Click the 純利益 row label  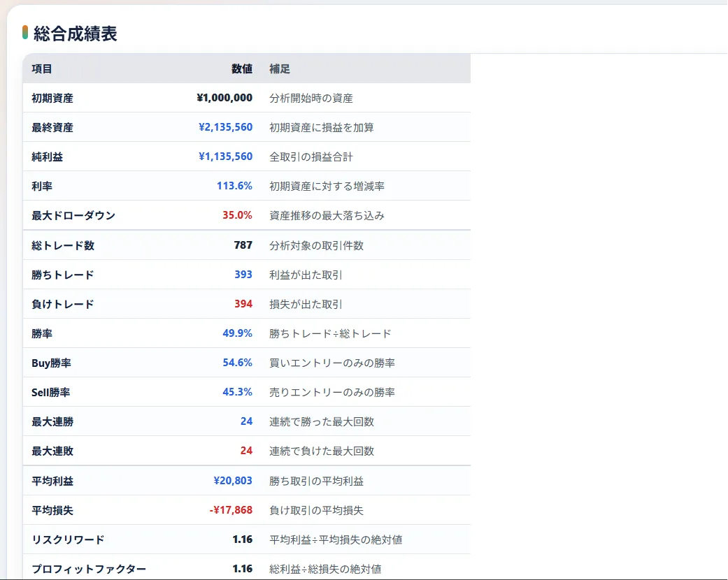pyautogui.click(x=47, y=157)
